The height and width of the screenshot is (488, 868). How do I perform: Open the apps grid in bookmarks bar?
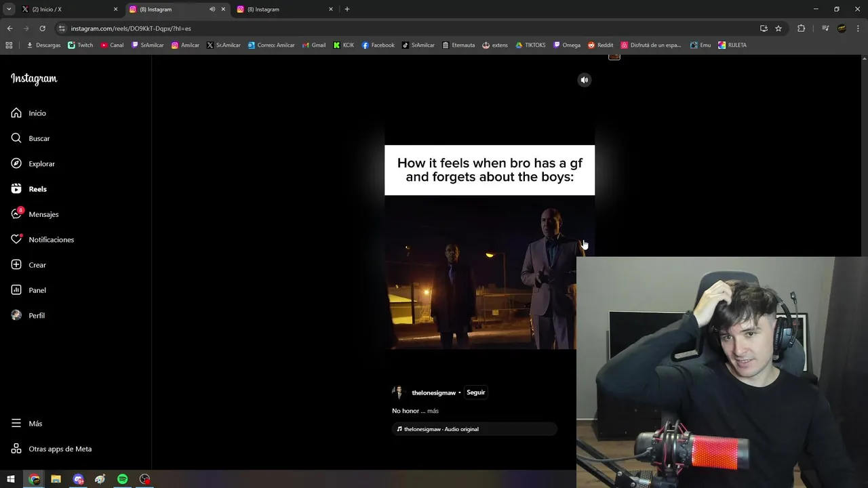(x=9, y=45)
